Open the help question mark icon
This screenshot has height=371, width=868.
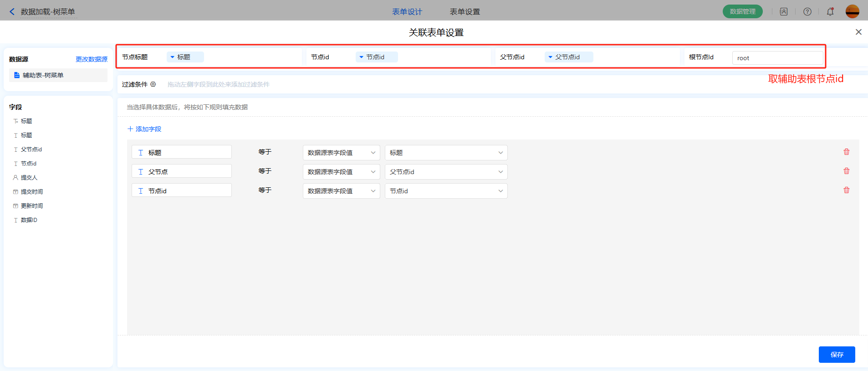click(807, 12)
